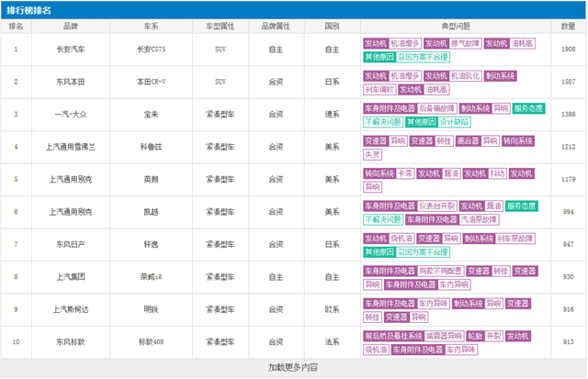The width and height of the screenshot is (588, 379).
Task: Click 烧机油 tag in 轩逸 row
Action: [401, 239]
